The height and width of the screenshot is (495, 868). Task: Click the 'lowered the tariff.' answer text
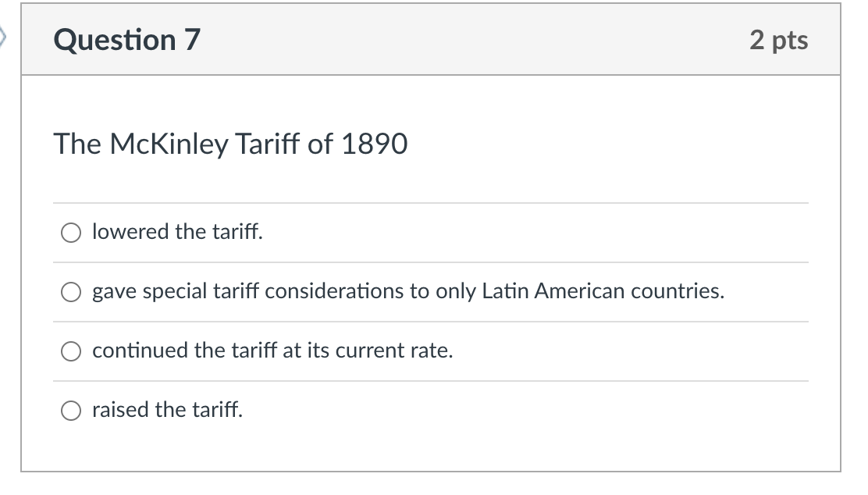pos(177,231)
